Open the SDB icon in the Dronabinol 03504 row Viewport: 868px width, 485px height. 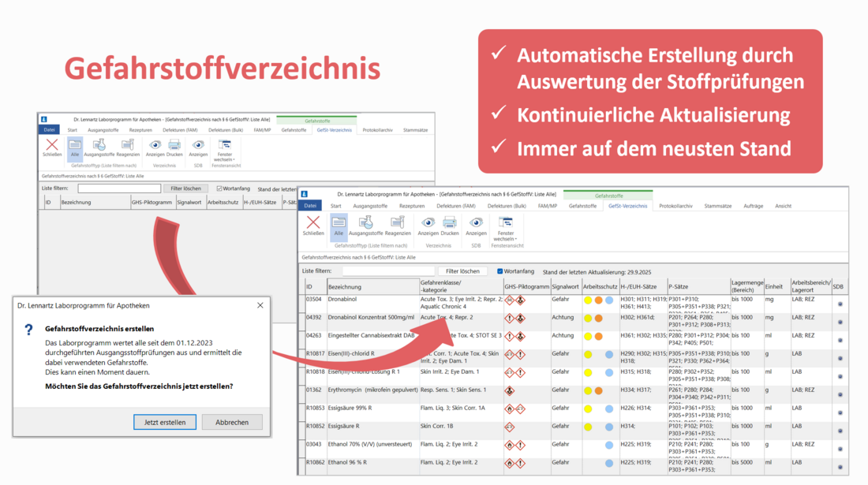(840, 304)
